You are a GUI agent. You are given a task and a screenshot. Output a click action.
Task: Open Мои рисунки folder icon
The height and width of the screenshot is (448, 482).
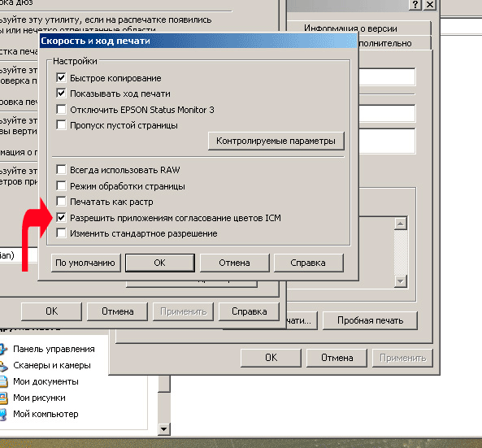(3, 398)
